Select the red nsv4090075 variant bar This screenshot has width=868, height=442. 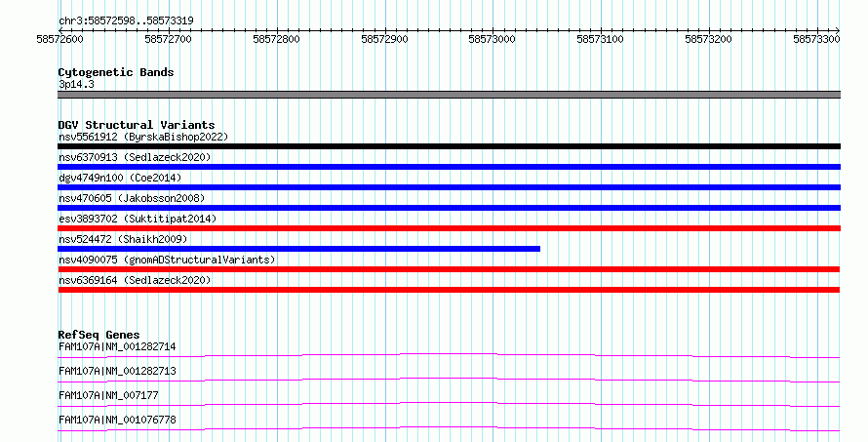coord(449,269)
